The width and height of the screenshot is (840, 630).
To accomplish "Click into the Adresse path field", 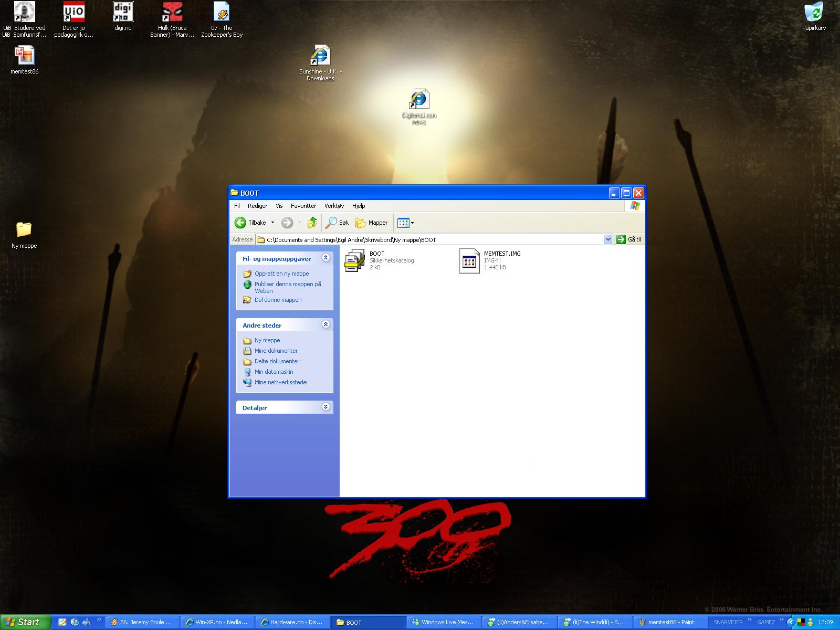I will 429,239.
